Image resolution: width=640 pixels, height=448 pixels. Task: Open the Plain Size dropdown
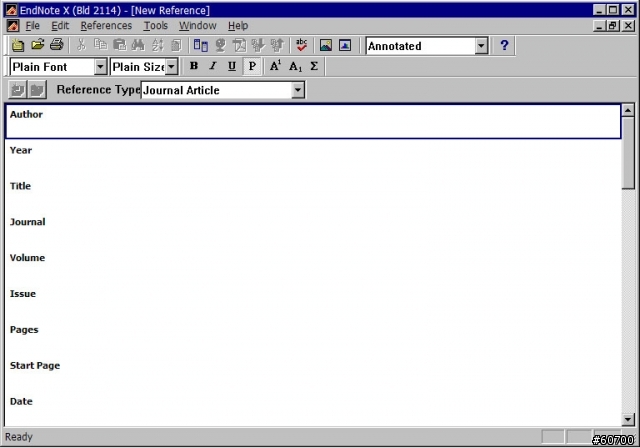[171, 67]
